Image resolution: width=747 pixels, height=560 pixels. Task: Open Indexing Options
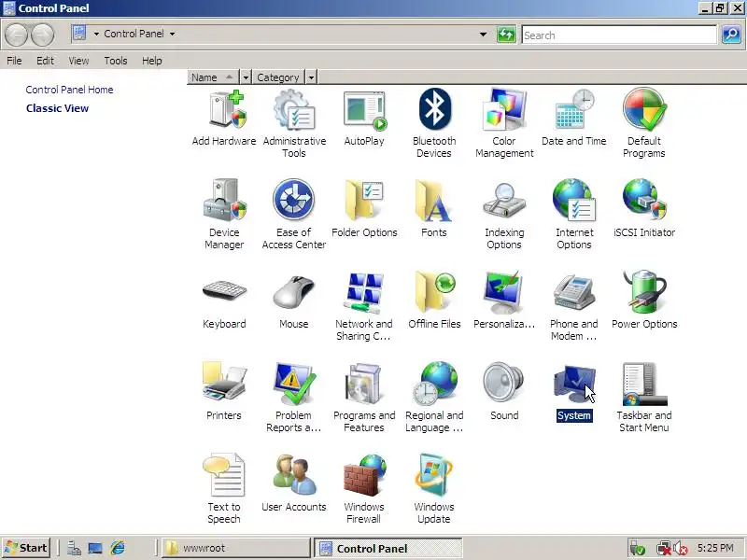coord(504,215)
